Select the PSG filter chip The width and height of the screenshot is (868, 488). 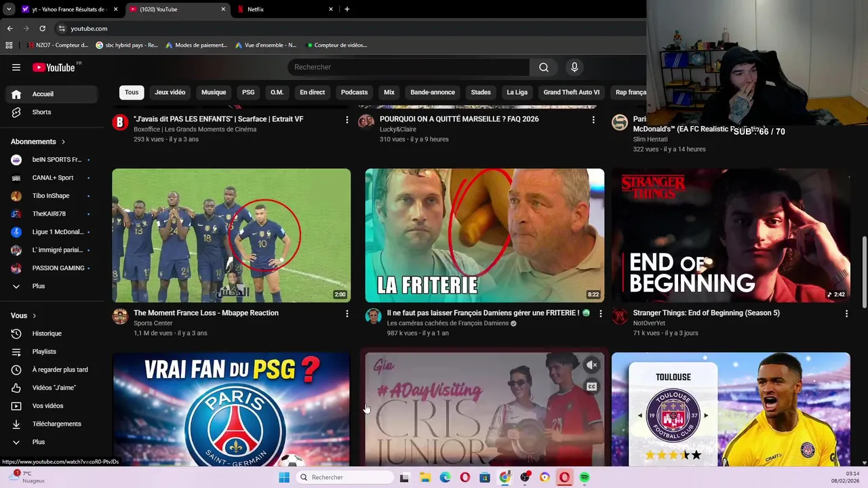[248, 92]
